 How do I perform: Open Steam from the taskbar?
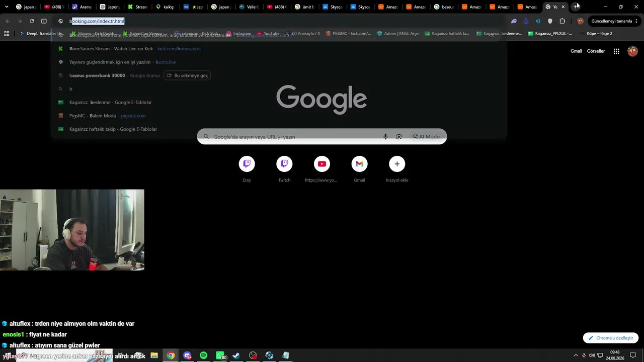click(236, 355)
